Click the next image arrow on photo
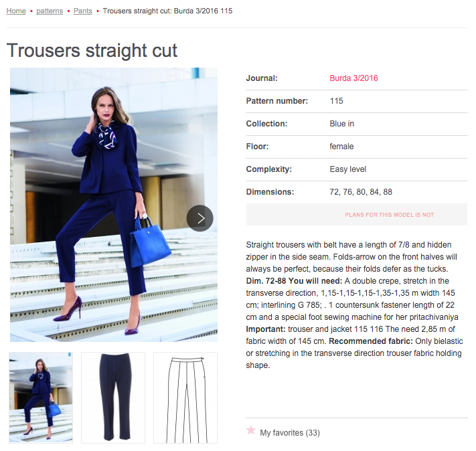476x451 pixels. (x=200, y=218)
